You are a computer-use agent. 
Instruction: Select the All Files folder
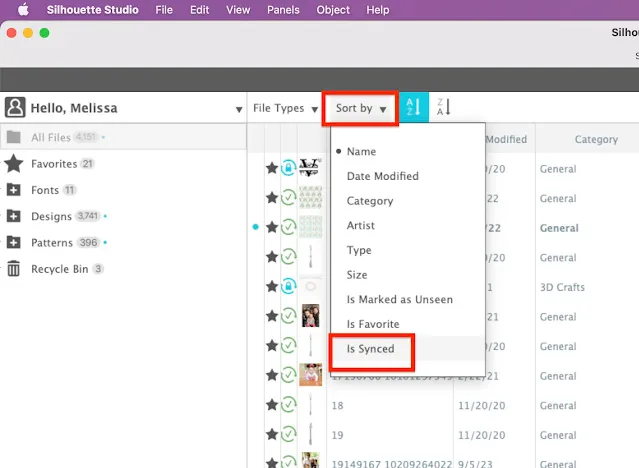[123, 137]
